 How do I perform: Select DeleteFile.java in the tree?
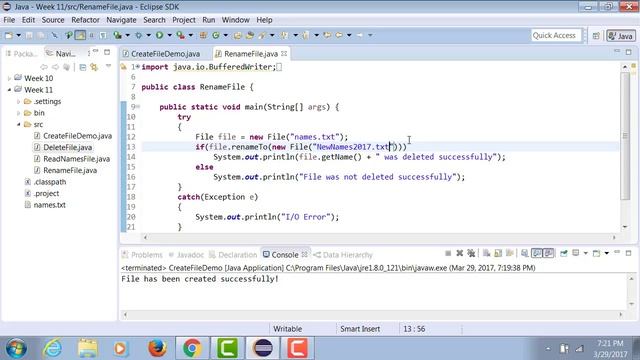click(x=67, y=147)
